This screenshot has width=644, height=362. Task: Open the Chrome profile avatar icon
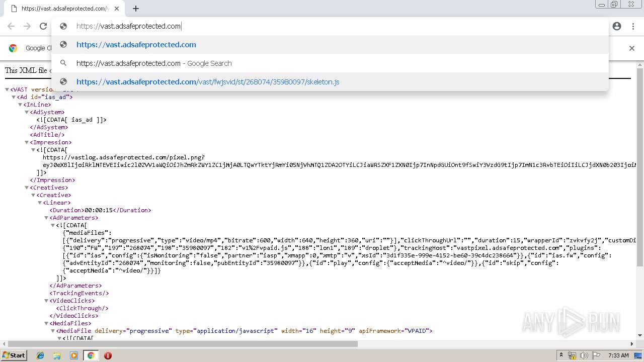tap(617, 26)
